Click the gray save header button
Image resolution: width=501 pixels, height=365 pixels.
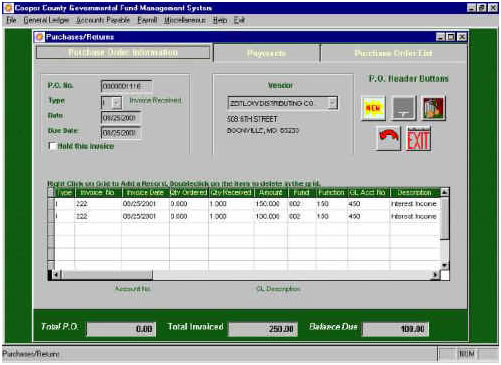click(403, 108)
